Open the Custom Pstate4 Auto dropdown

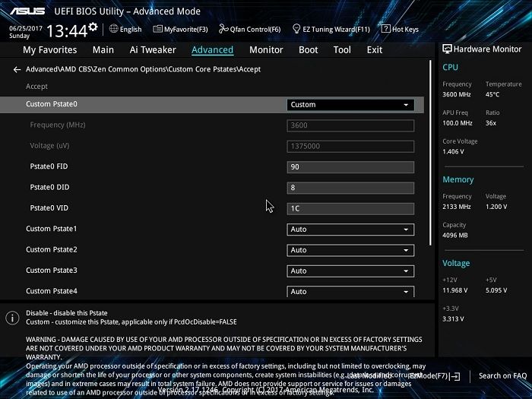350,291
